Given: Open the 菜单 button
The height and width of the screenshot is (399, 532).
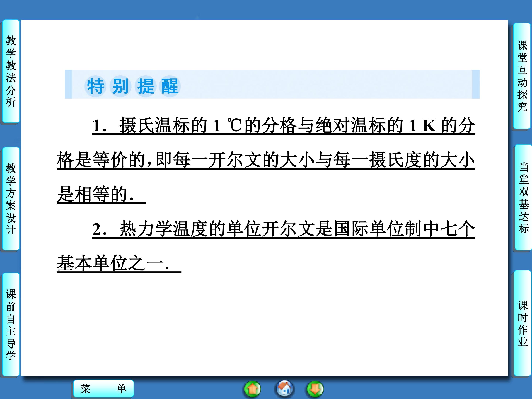Looking at the screenshot, I should point(103,388).
